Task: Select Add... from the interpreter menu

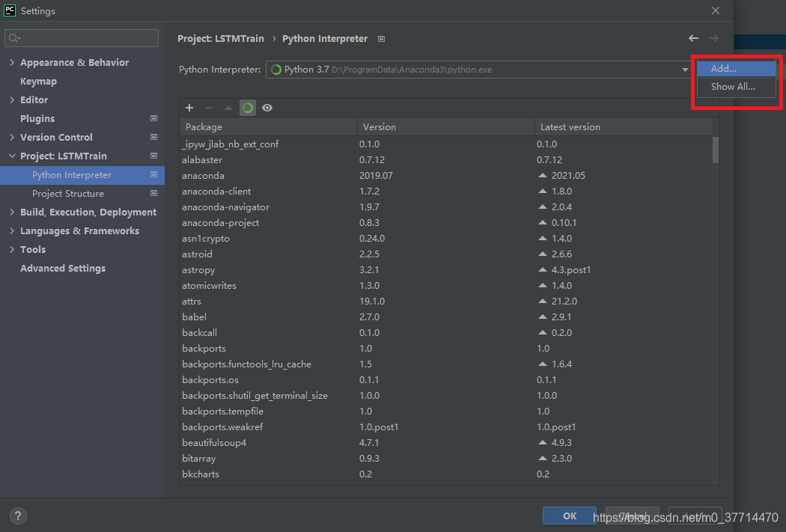Action: 723,68
